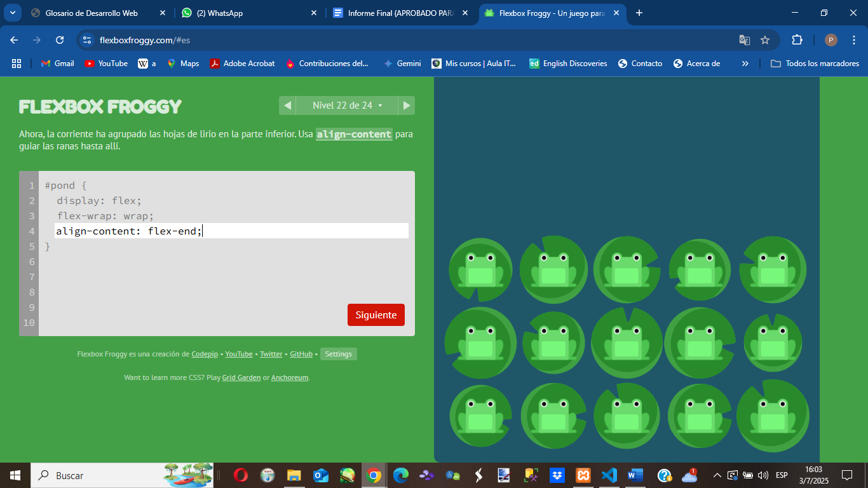Open the YouTube bookmark
Screen dimensions: 868x488
tap(106, 64)
